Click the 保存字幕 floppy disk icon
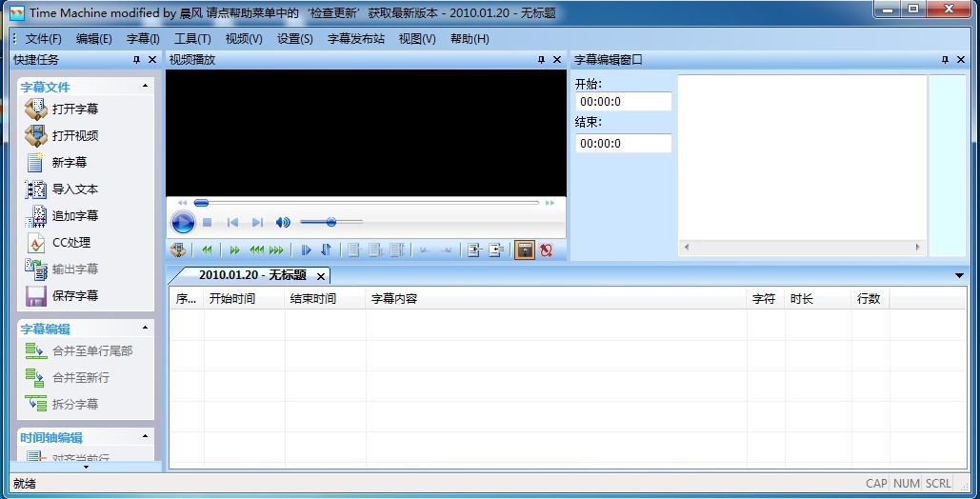Screen dimensions: 980x499 pyautogui.click(x=36, y=295)
